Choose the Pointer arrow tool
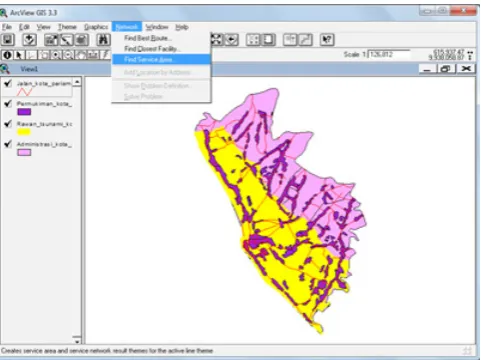 tap(19, 55)
